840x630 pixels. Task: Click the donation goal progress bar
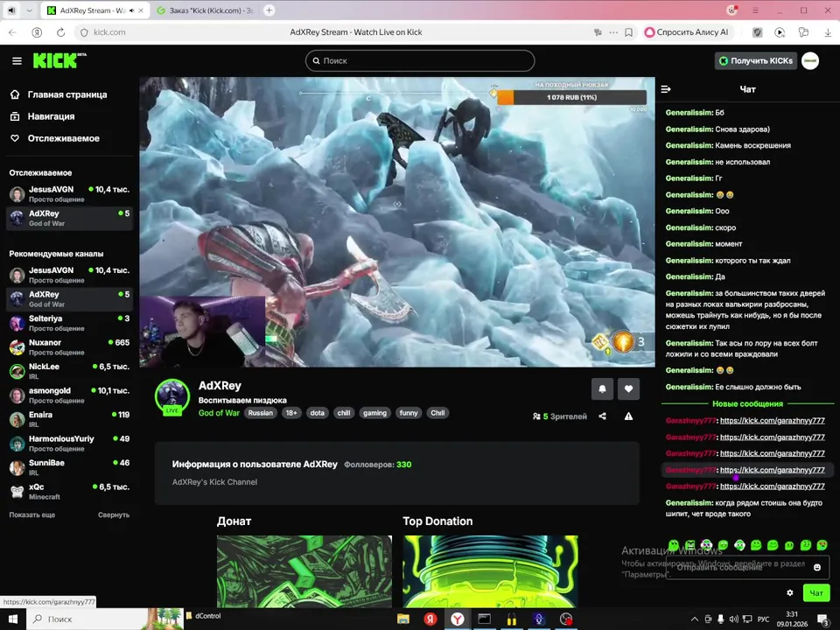(x=571, y=97)
